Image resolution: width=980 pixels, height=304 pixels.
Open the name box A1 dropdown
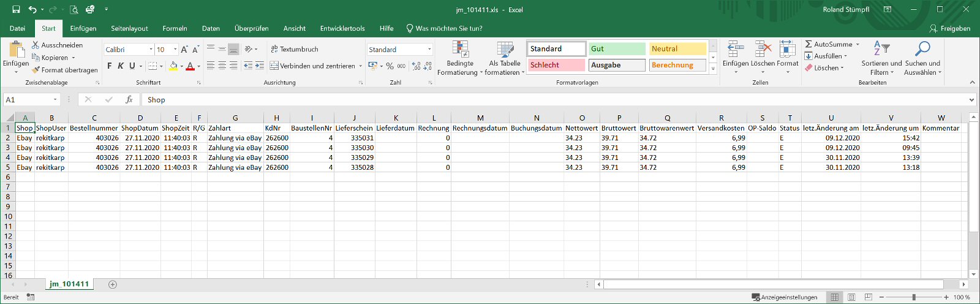tap(55, 99)
